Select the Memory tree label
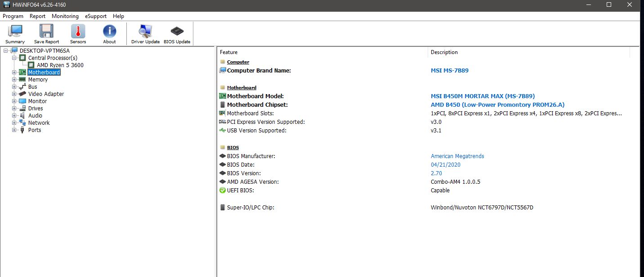This screenshot has width=644, height=277. point(38,79)
